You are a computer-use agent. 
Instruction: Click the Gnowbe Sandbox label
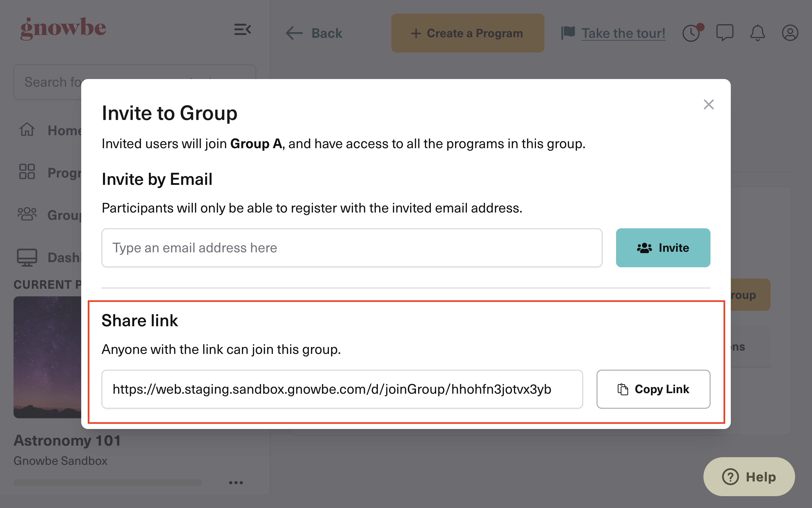pos(60,461)
